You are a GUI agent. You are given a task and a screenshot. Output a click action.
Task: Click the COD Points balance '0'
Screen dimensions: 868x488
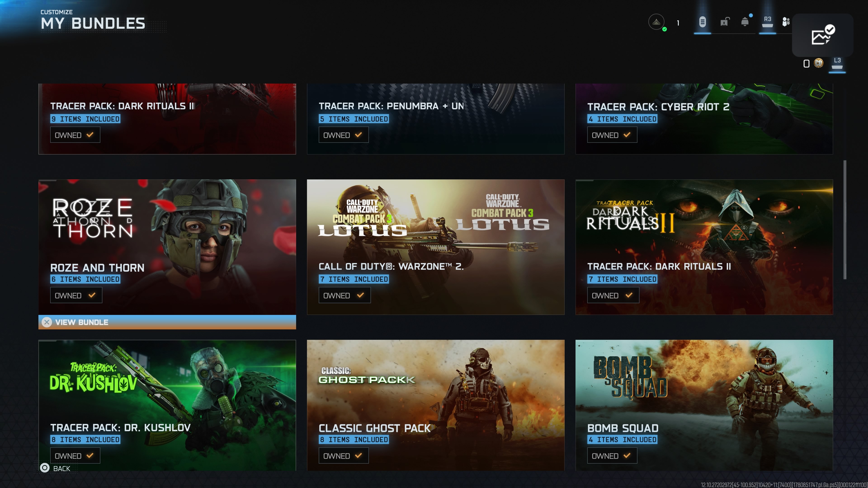click(x=806, y=63)
